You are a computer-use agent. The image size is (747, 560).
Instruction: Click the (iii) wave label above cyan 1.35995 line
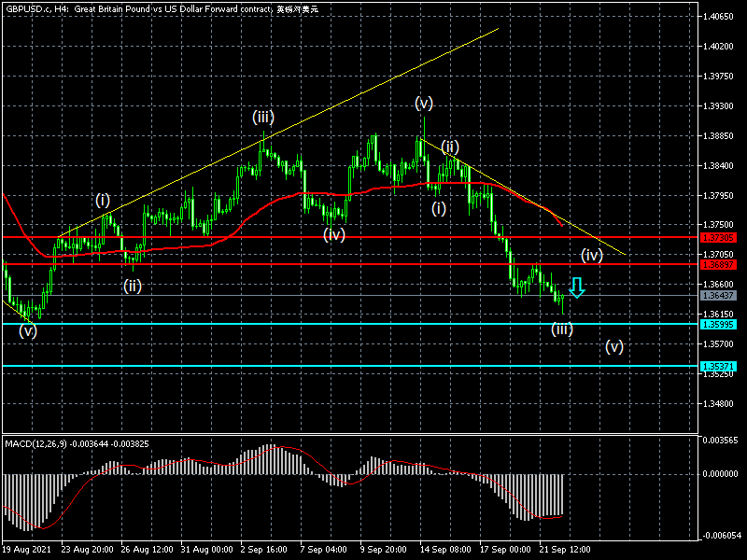pyautogui.click(x=562, y=329)
